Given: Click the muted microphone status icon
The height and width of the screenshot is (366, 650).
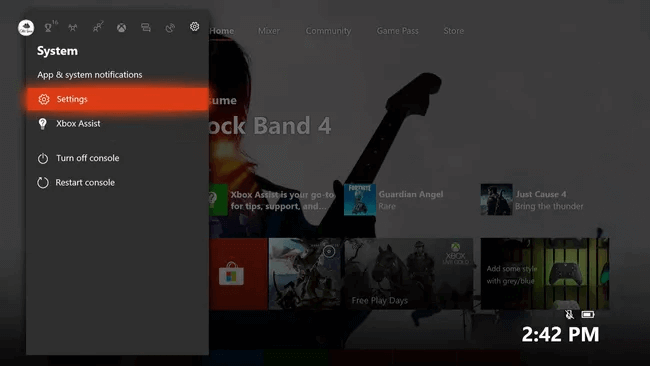Looking at the screenshot, I should click(x=570, y=315).
